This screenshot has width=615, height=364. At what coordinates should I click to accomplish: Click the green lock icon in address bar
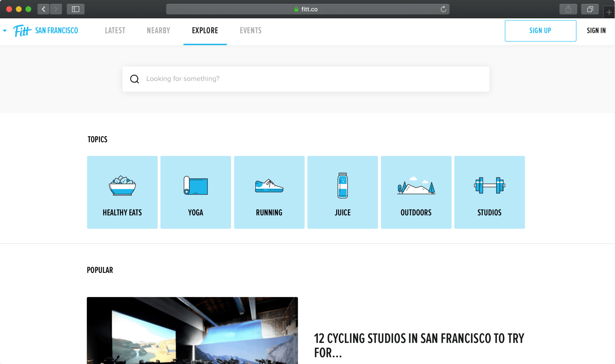pyautogui.click(x=296, y=9)
